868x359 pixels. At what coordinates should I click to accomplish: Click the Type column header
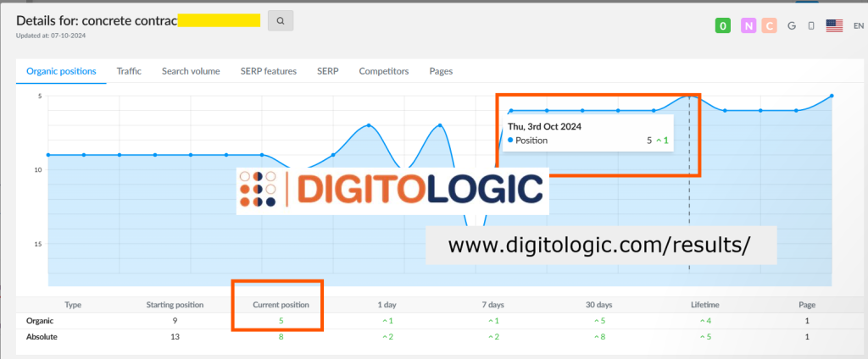73,305
